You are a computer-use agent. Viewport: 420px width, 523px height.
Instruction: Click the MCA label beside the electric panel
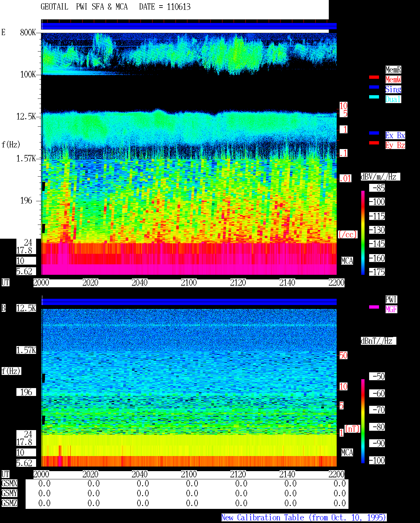(347, 261)
